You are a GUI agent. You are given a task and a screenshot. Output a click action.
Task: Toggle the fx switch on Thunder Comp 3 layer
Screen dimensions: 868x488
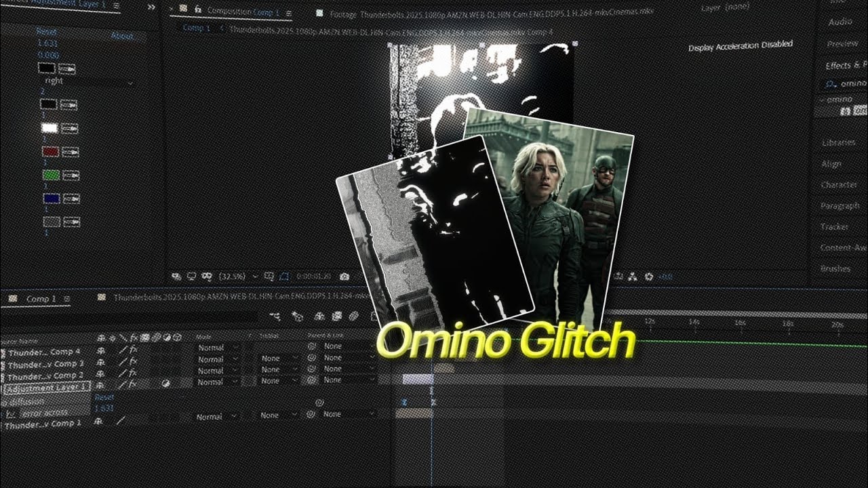pos(134,362)
